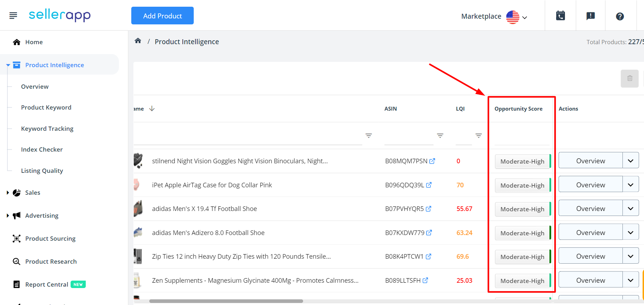Open actions dropdown for adidas Adizero 8.0

[631, 232]
